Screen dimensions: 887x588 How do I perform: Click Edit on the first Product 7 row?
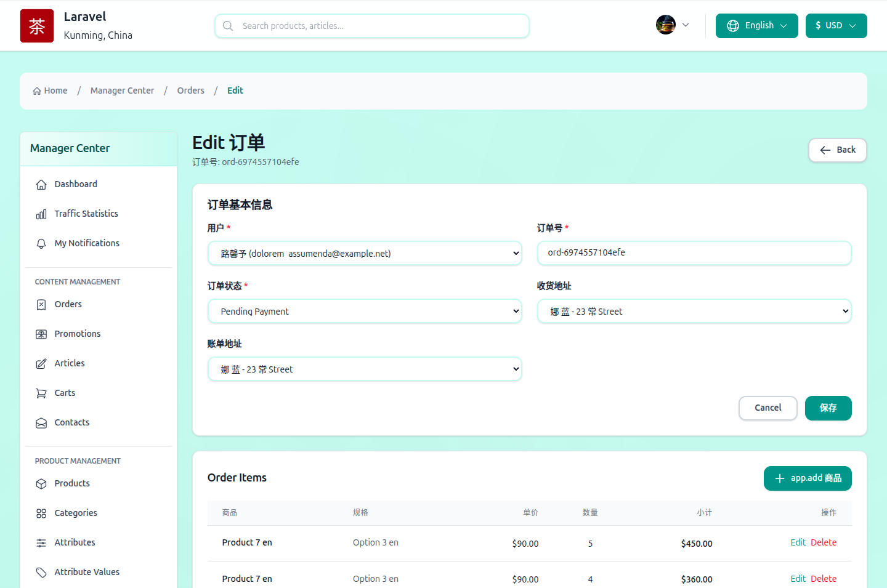pos(798,542)
